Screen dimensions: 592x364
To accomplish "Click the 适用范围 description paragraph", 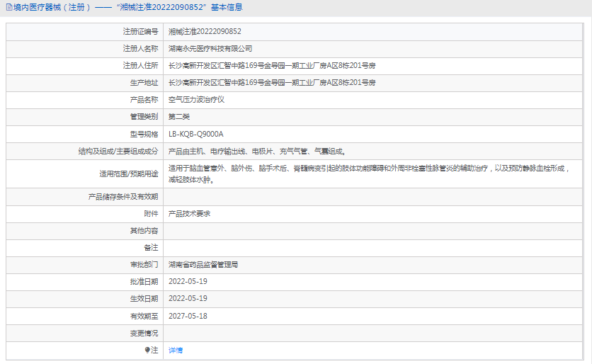I will (369, 174).
